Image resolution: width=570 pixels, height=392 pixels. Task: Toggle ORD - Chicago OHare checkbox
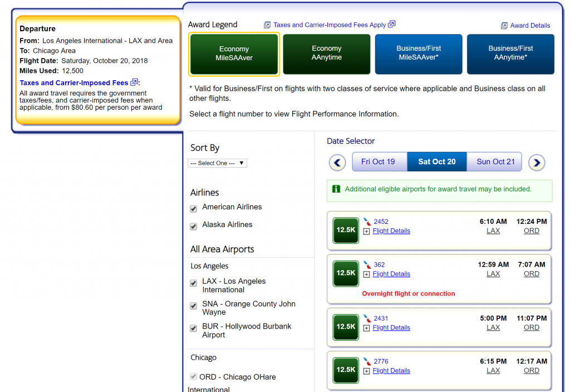(x=193, y=376)
